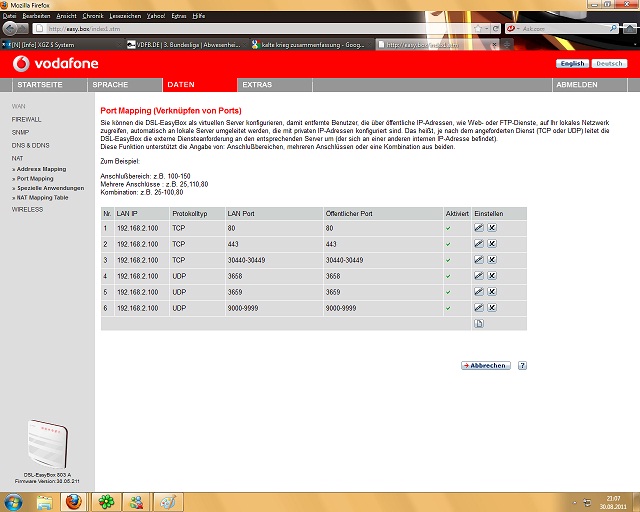Add a new port mapping entry
The width and height of the screenshot is (640, 512).
479,323
